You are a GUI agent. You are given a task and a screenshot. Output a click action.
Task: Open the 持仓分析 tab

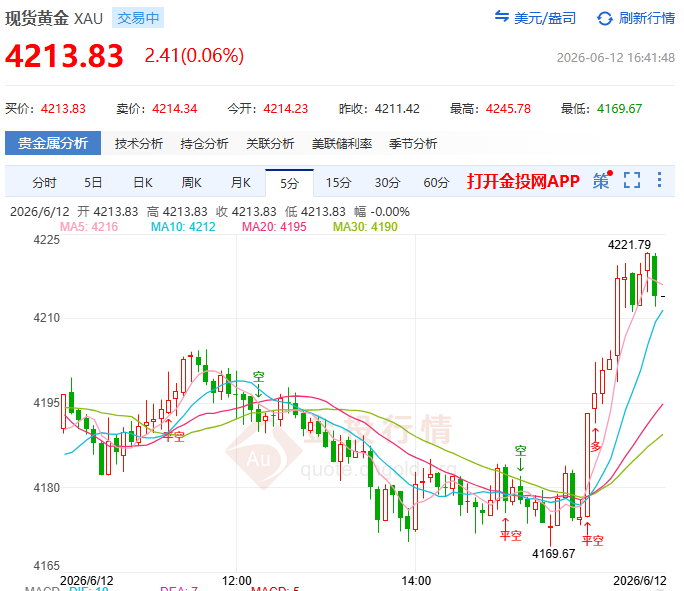pos(204,143)
